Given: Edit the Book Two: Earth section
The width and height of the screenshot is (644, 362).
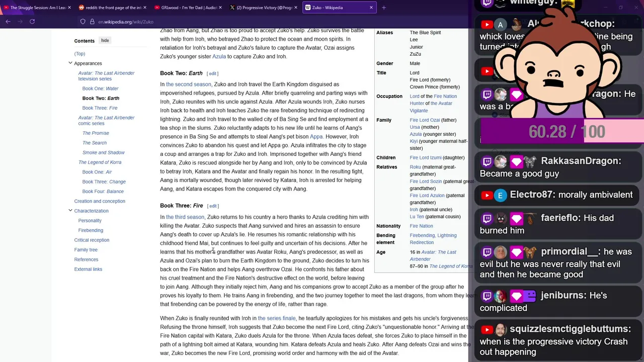Looking at the screenshot, I should click(212, 73).
